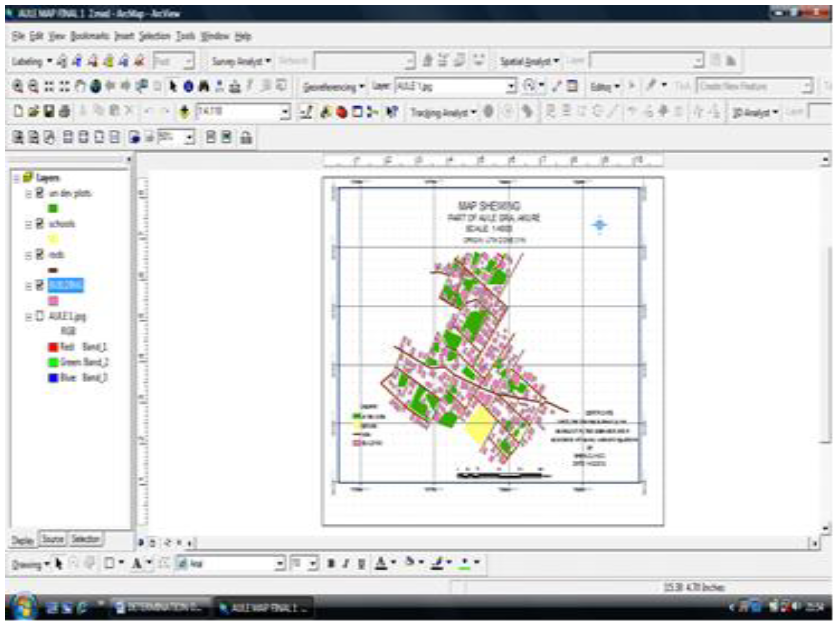
Task: Click the Full Extent globe icon
Action: click(95, 86)
